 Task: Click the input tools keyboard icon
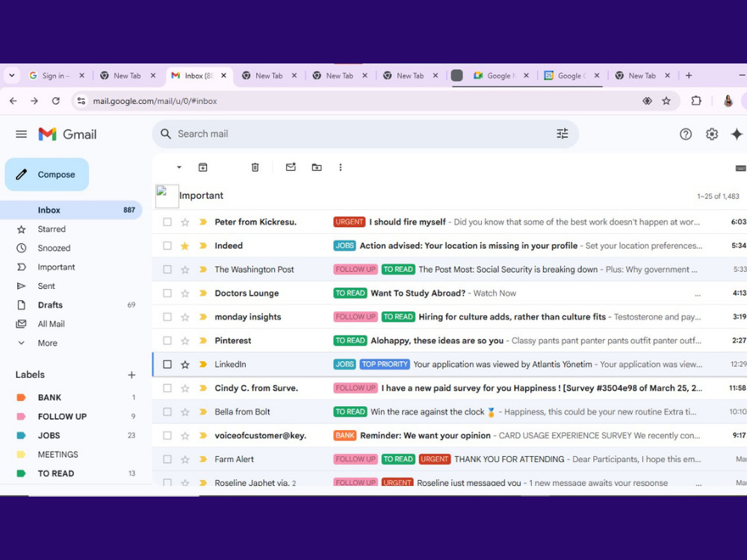(740, 168)
